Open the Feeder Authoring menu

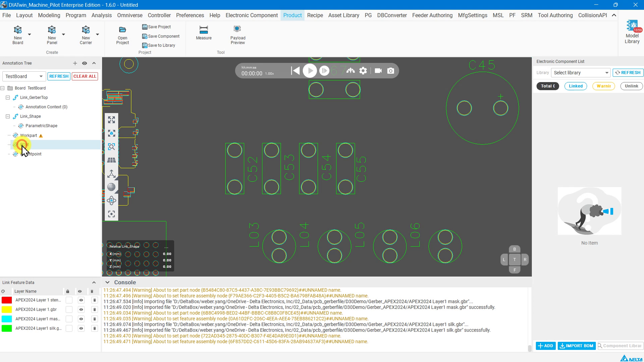432,15
